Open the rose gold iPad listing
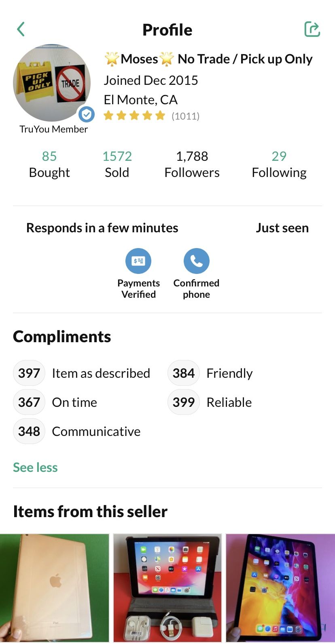 click(x=55, y=588)
